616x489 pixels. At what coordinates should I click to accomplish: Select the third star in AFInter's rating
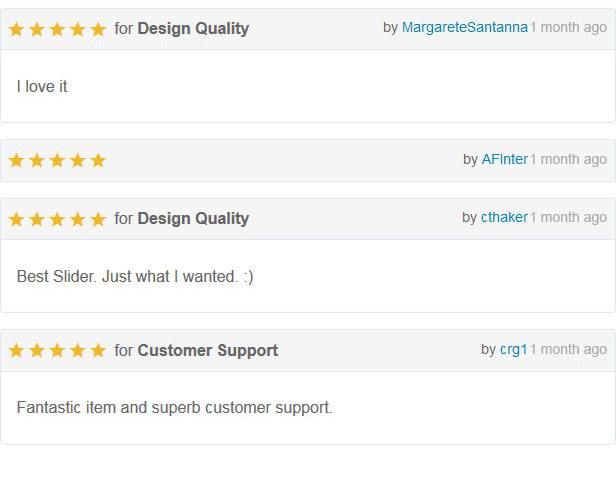57,160
